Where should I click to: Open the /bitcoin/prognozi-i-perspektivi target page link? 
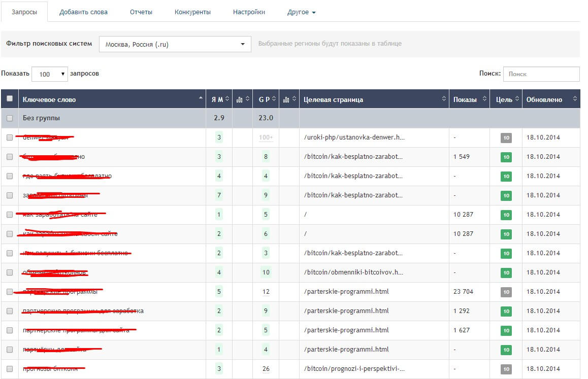pos(354,369)
